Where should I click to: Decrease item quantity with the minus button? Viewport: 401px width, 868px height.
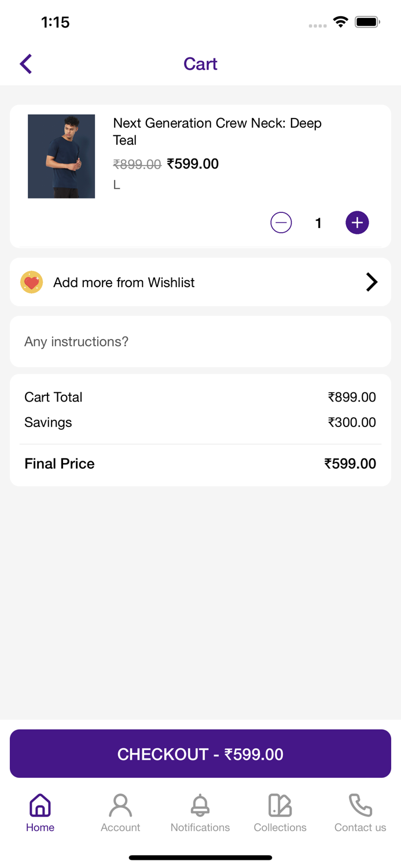tap(281, 222)
